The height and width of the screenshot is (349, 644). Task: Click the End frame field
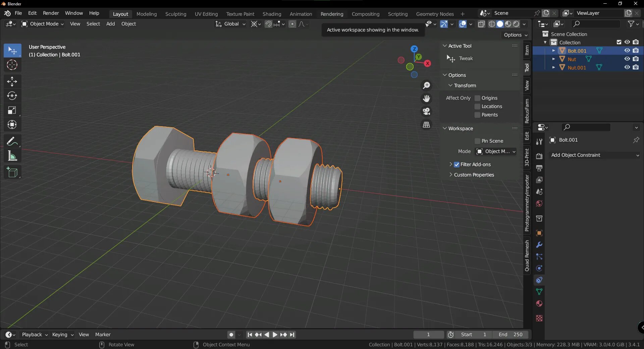[511, 335]
